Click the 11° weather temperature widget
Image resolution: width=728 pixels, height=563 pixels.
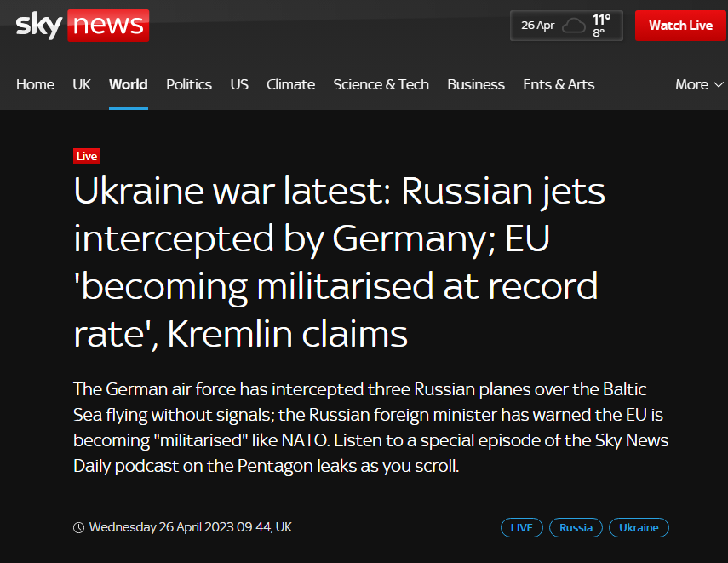pyautogui.click(x=601, y=25)
